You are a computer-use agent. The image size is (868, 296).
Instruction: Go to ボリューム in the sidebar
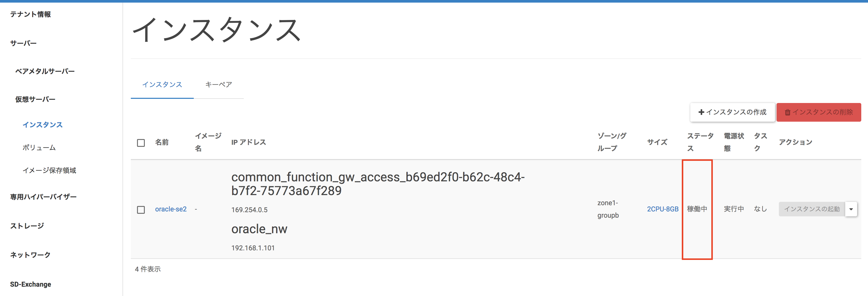tap(39, 148)
